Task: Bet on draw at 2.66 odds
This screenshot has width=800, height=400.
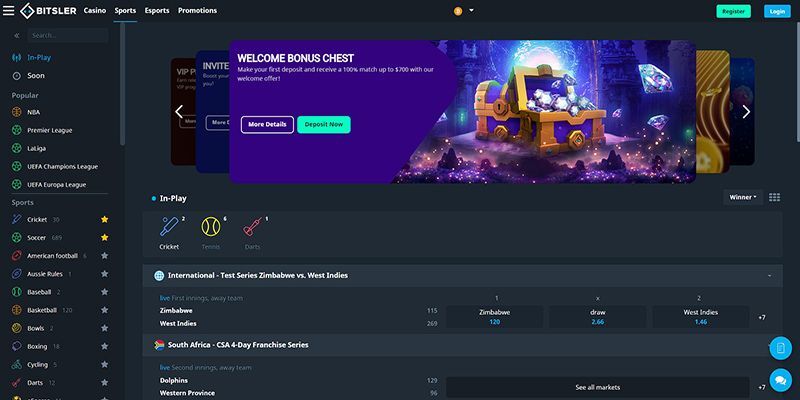Action: 597,317
